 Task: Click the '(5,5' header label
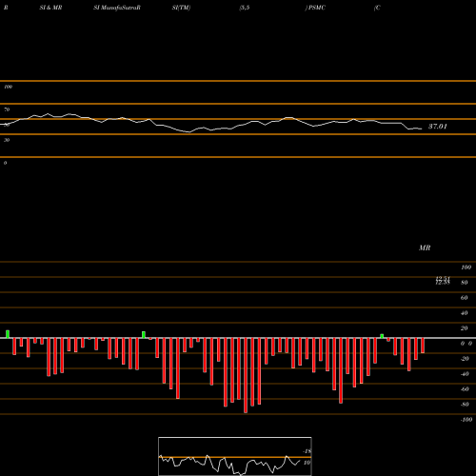click(x=245, y=8)
